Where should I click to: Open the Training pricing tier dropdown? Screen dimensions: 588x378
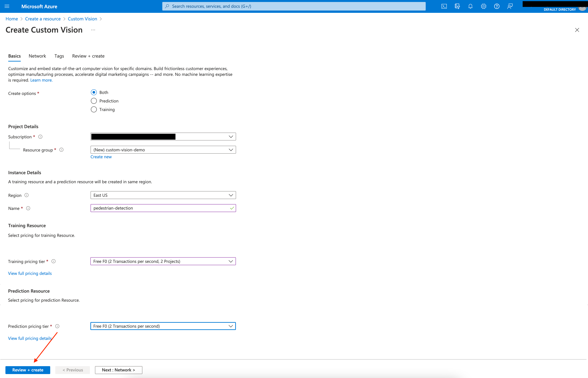click(x=163, y=261)
